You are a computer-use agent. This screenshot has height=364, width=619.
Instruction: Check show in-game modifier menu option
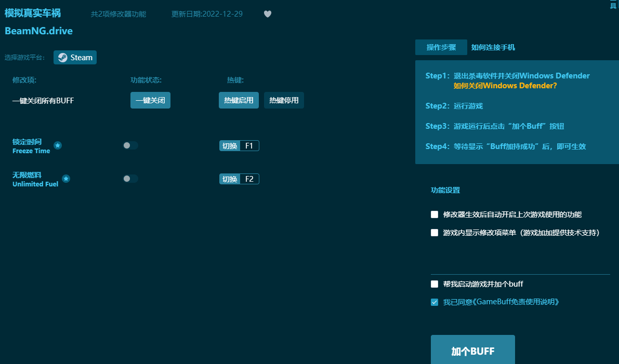tap(434, 233)
